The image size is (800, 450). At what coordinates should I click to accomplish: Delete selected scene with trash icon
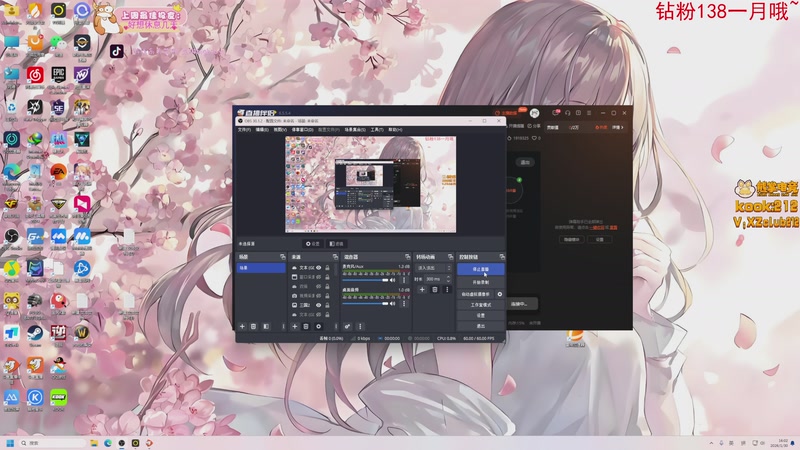253,327
